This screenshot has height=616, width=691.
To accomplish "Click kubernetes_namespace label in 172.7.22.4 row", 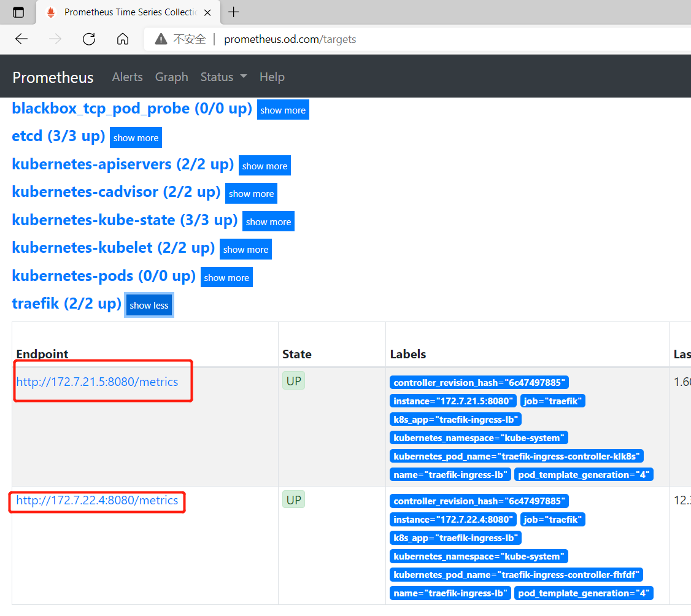I will click(479, 556).
